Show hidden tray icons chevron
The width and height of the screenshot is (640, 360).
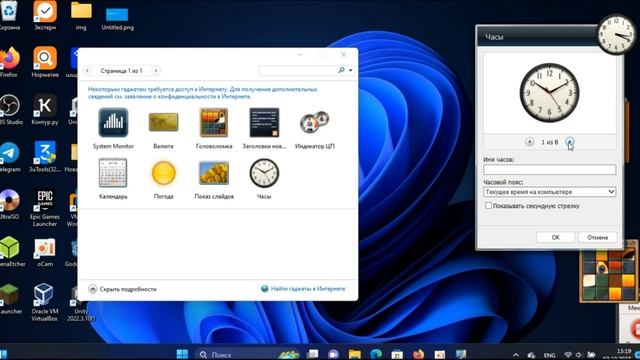[x=516, y=355]
